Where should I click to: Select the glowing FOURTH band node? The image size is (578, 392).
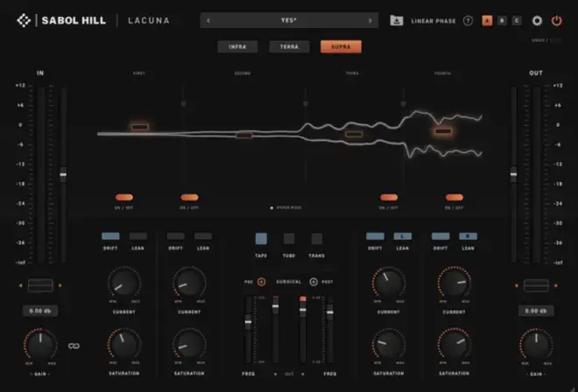pyautogui.click(x=443, y=131)
